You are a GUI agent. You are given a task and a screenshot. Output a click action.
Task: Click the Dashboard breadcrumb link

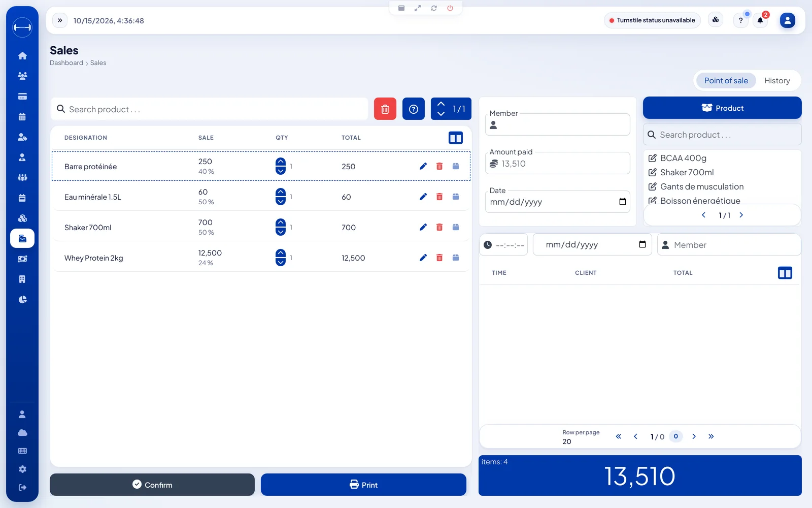[x=66, y=63]
